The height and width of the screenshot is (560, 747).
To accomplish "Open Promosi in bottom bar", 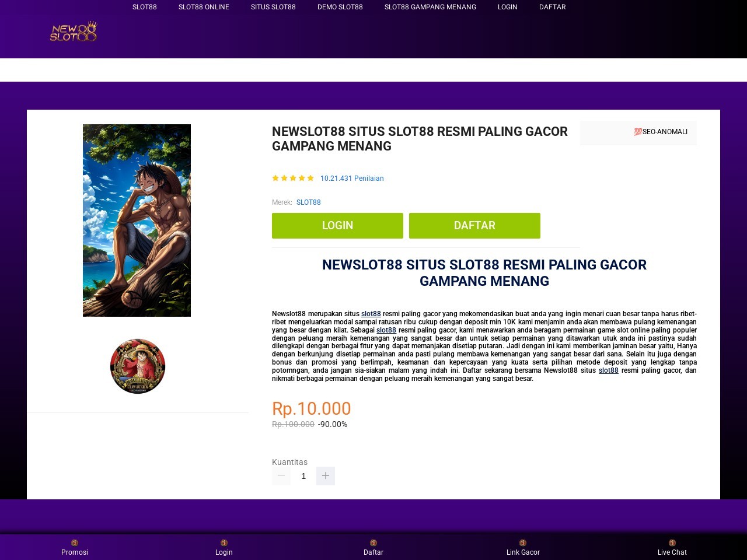I will 75,548.
